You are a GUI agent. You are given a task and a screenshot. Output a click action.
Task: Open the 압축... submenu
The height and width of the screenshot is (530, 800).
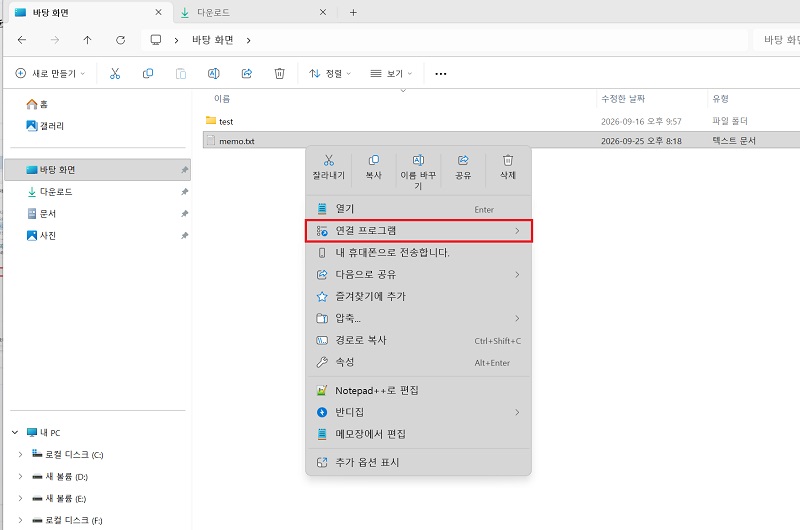click(x=418, y=318)
